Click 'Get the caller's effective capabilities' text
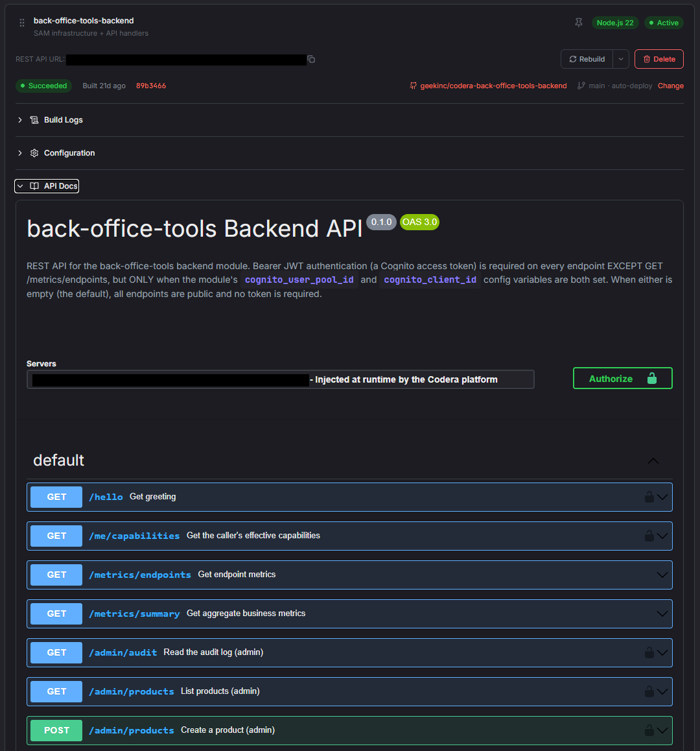 pyautogui.click(x=253, y=536)
